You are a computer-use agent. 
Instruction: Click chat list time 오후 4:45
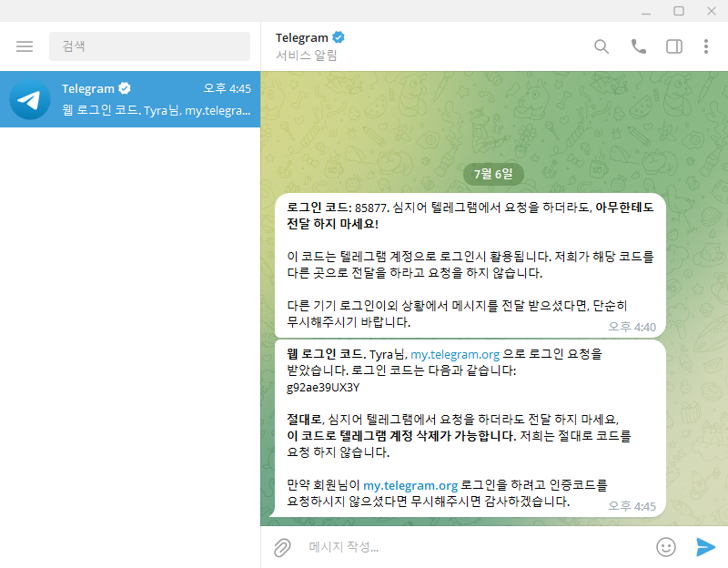(227, 88)
